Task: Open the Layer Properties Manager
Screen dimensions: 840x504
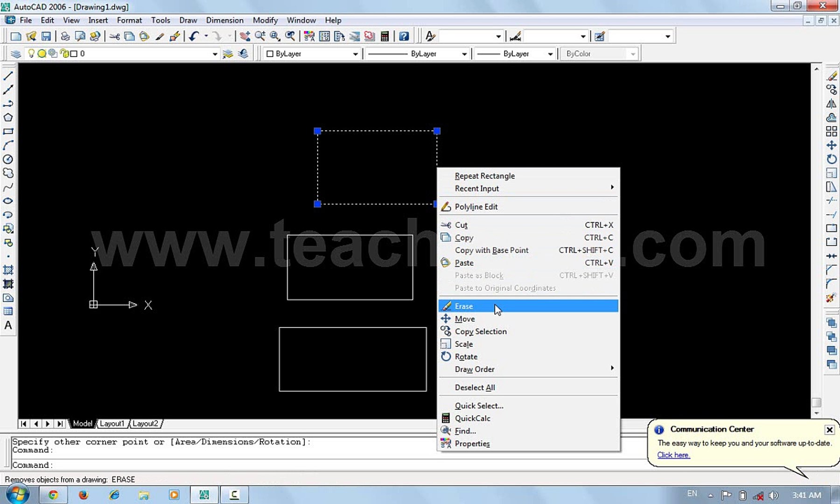Action: [x=15, y=53]
